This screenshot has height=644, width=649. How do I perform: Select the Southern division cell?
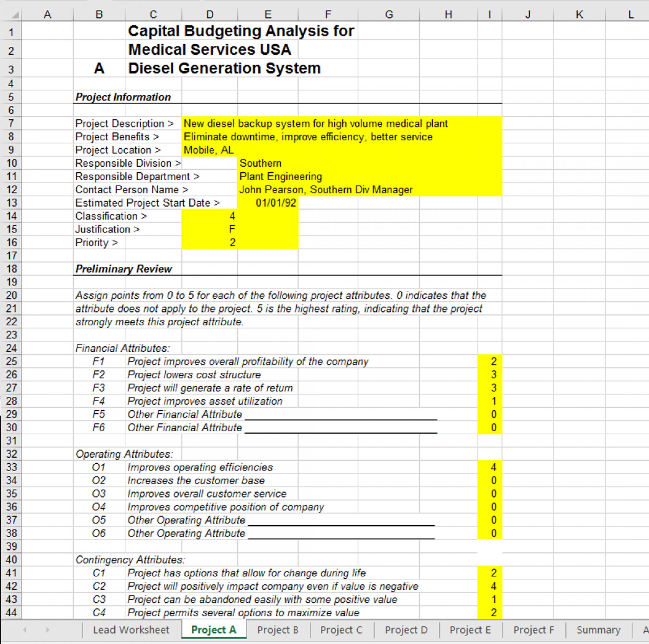point(370,163)
